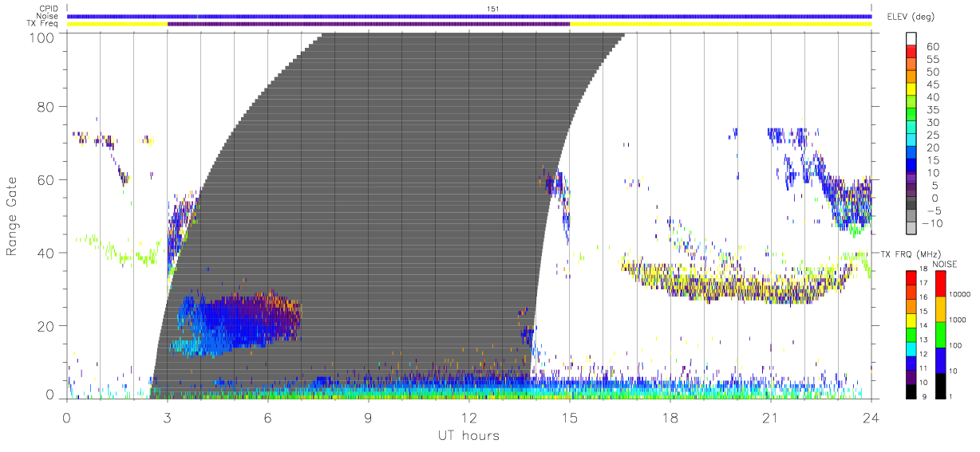
Task: Click the x-axis tick label '18'
Action: (x=670, y=417)
